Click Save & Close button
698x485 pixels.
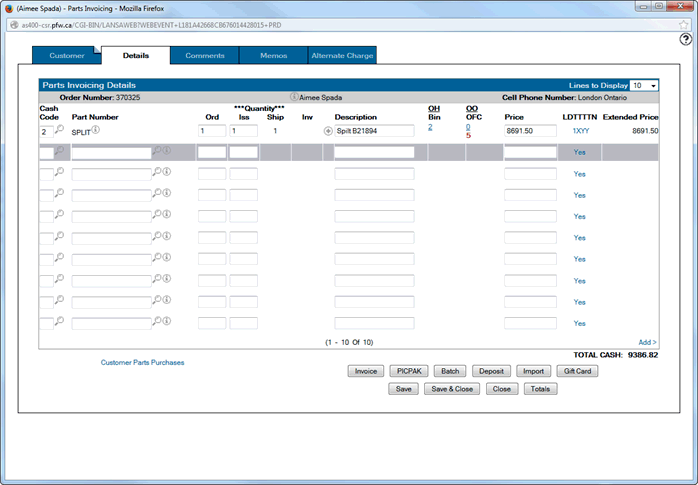pyautogui.click(x=452, y=389)
